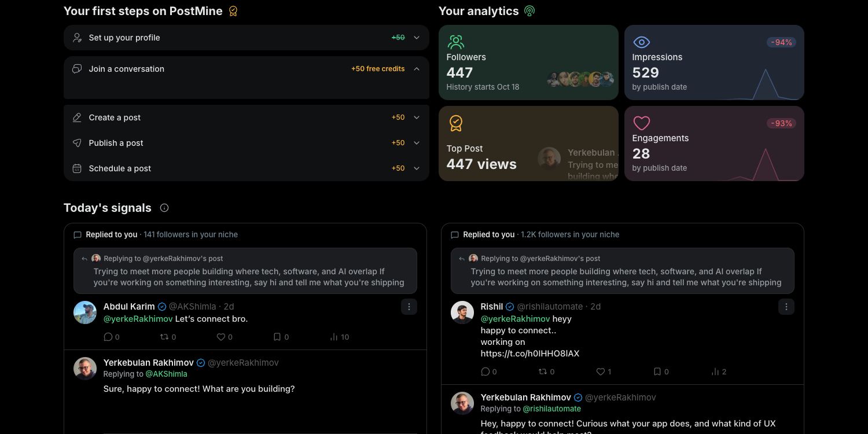Expand the Set up your profile step
The height and width of the screenshot is (434, 868).
417,38
